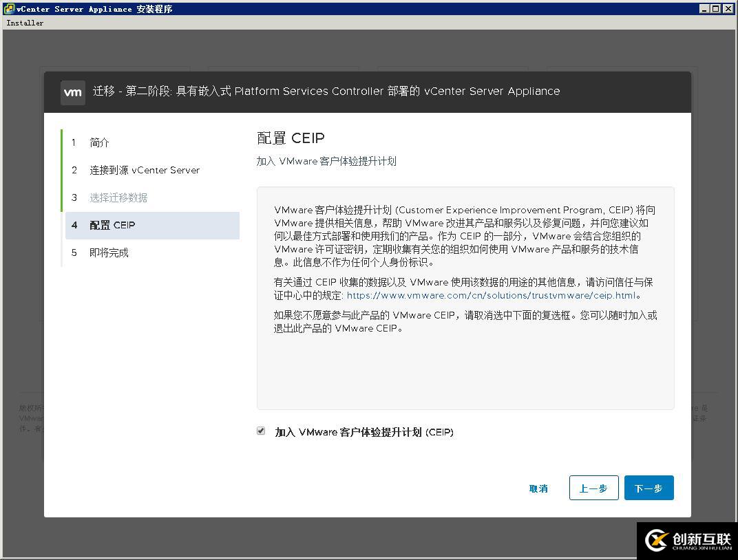Click the vm logo in dialog header
738x560 pixels.
coord(73,92)
